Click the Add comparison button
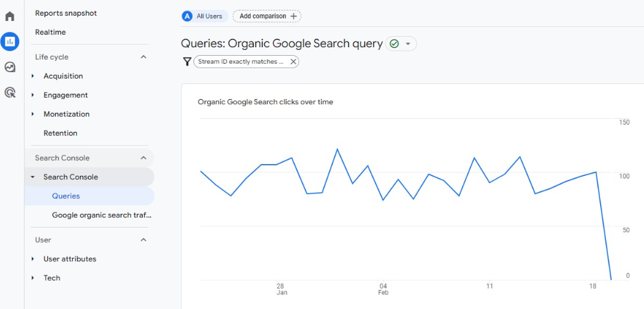 coord(267,16)
